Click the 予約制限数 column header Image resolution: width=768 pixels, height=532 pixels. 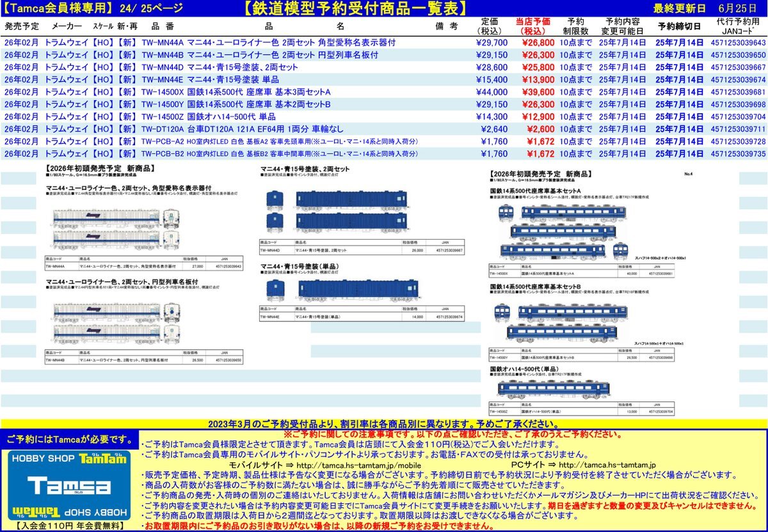click(x=575, y=26)
